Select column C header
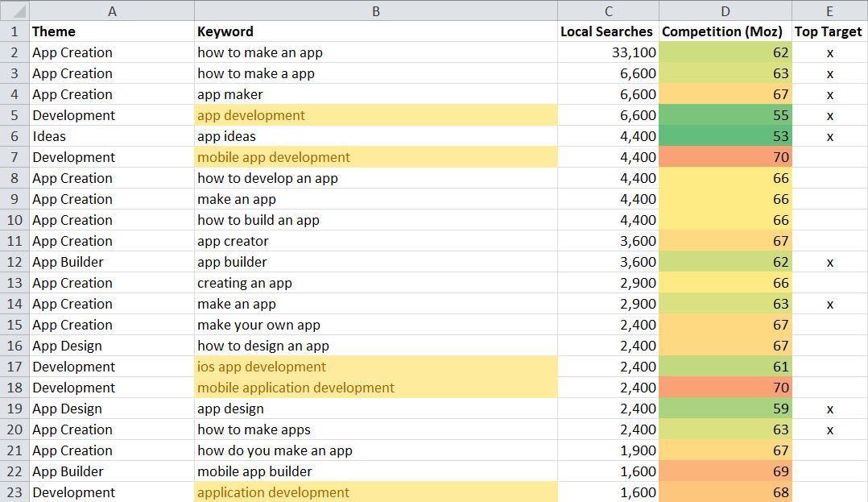Image resolution: width=868 pixels, height=502 pixels. (x=609, y=10)
